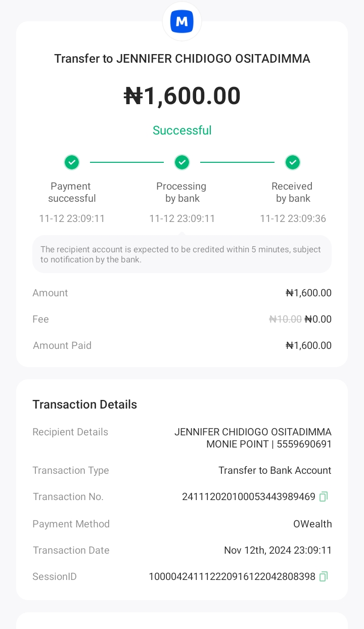
Task: Select the Transfer to JENNIFER CHIDIOGO title
Action: 182,59
